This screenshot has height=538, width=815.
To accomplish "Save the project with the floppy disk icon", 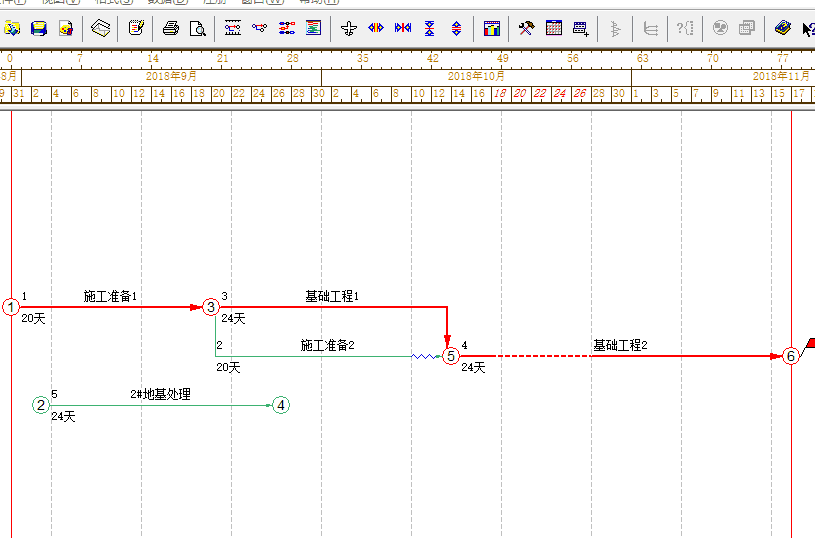I will (x=39, y=28).
